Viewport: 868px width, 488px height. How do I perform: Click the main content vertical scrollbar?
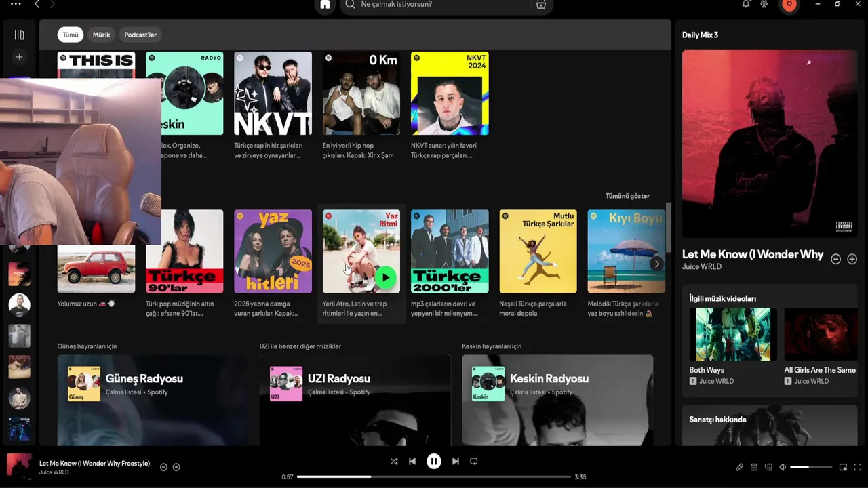pos(669,227)
